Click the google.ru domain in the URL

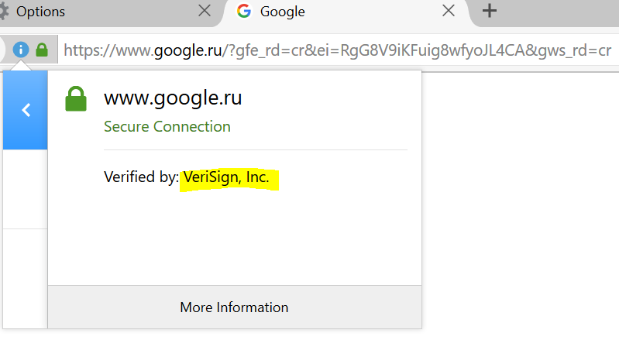[188, 50]
